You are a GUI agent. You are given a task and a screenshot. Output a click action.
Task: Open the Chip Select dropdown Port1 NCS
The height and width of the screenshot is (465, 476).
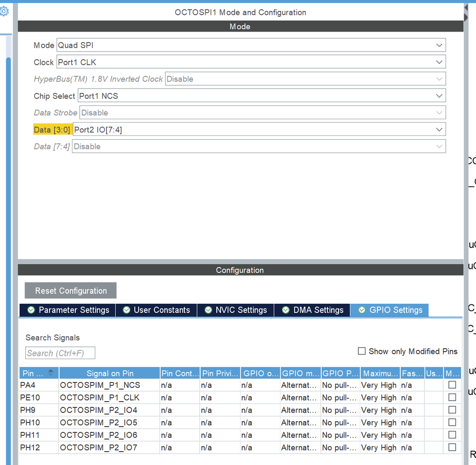262,96
